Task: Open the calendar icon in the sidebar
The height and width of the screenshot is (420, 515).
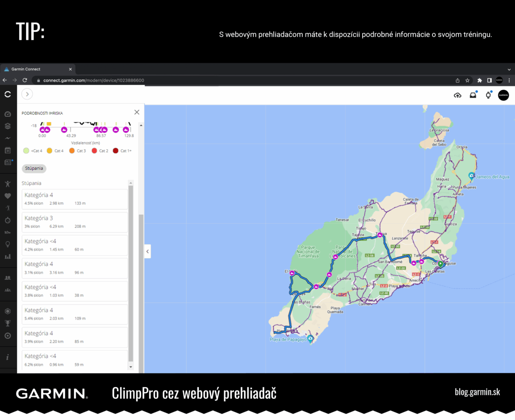Action: (x=8, y=150)
